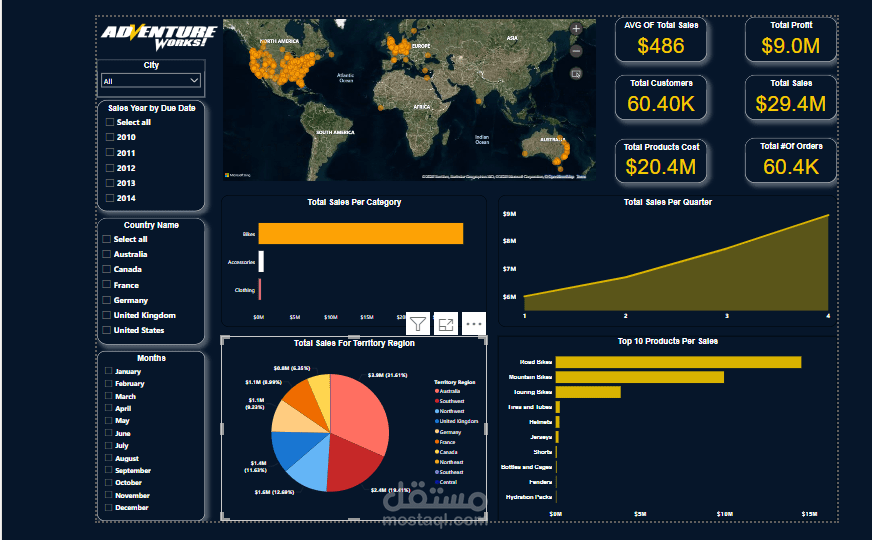Viewport: 872px width, 540px height.
Task: Click the Mountain Bikes bar in Top 10 Products
Action: pos(640,377)
